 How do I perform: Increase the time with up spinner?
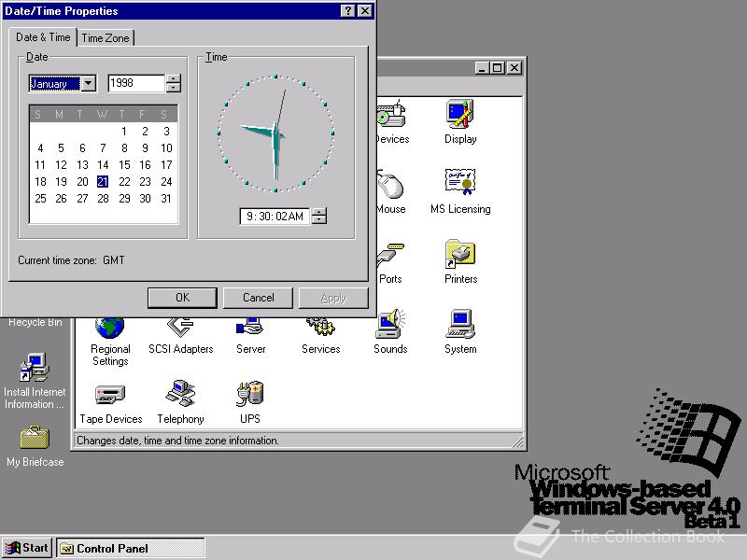(x=319, y=212)
